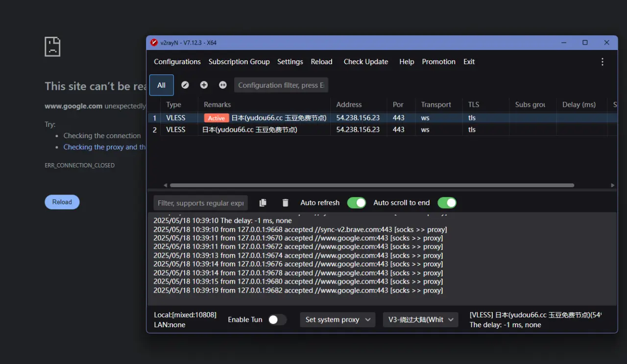Toggle the Auto refresh switch
The image size is (627, 364).
point(357,203)
